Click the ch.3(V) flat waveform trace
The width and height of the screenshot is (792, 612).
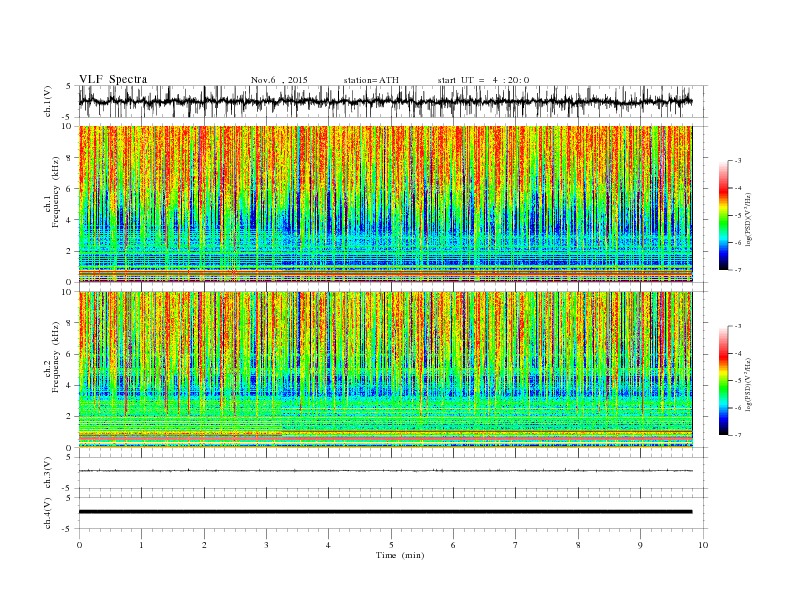(385, 471)
